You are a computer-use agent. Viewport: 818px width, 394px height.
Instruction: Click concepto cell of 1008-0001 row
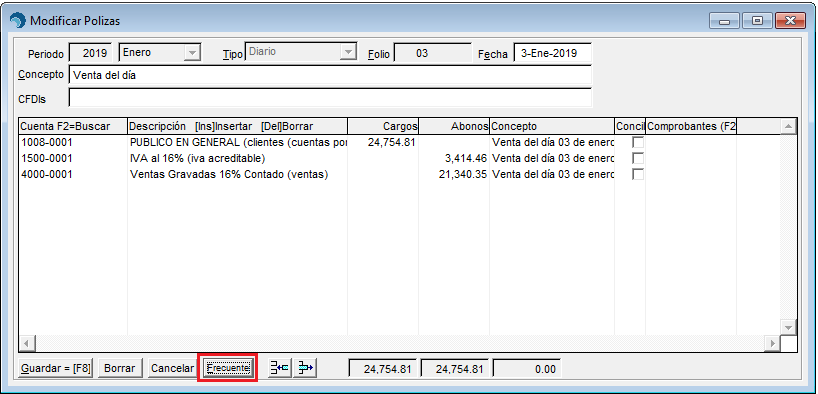pos(552,142)
